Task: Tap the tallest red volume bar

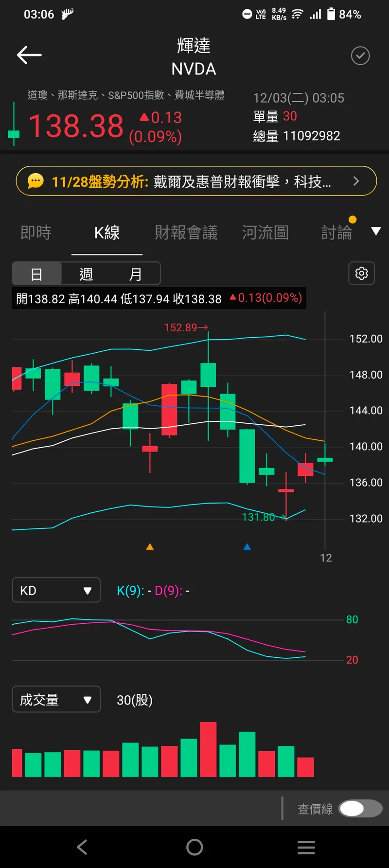Action: click(x=208, y=749)
